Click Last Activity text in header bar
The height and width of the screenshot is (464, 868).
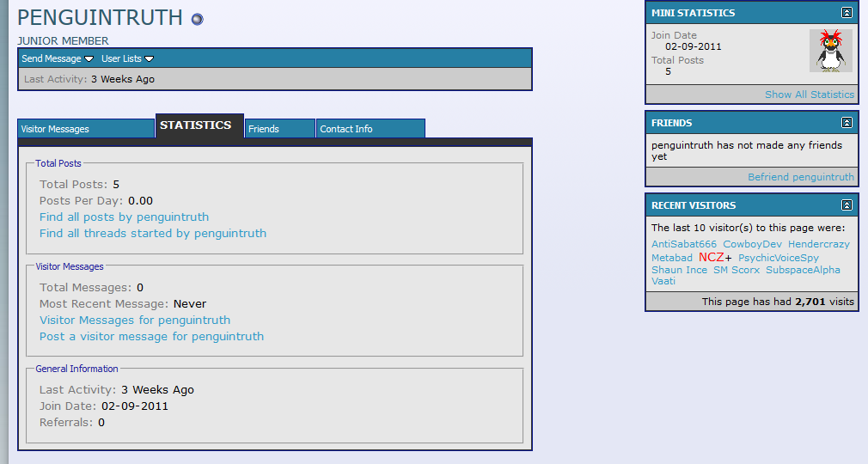[x=89, y=79]
